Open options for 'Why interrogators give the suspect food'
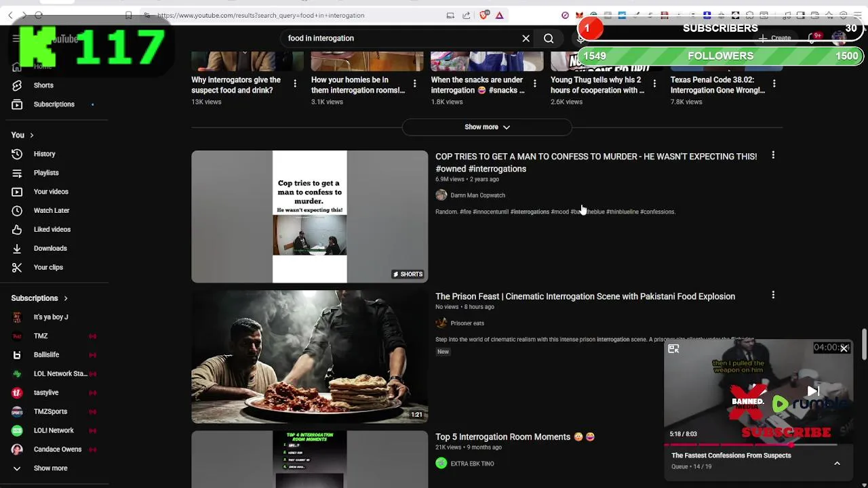The image size is (868, 488). (x=295, y=83)
